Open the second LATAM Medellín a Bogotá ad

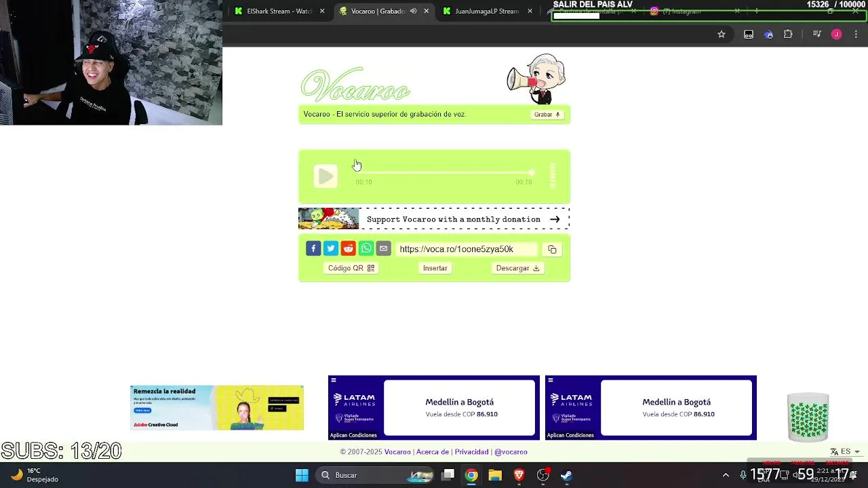pos(651,407)
